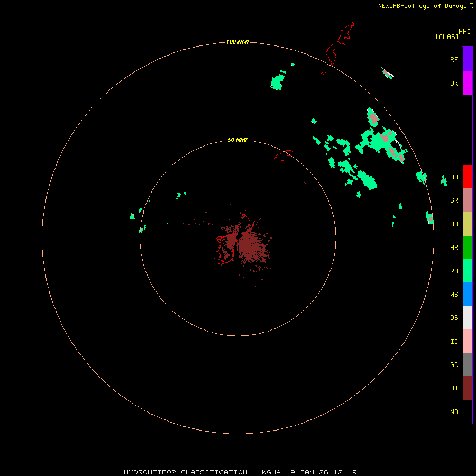Click the RA legend label
The height and width of the screenshot is (476, 476).
(x=454, y=271)
